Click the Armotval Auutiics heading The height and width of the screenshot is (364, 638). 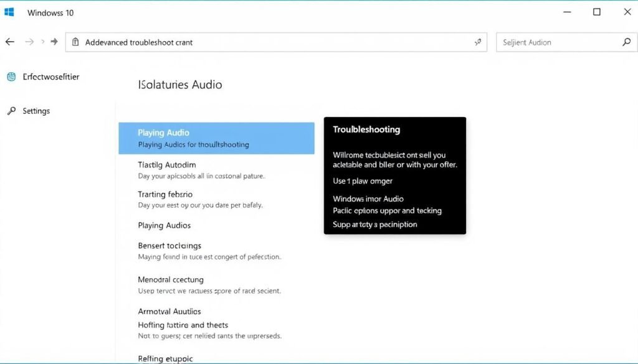[169, 312]
